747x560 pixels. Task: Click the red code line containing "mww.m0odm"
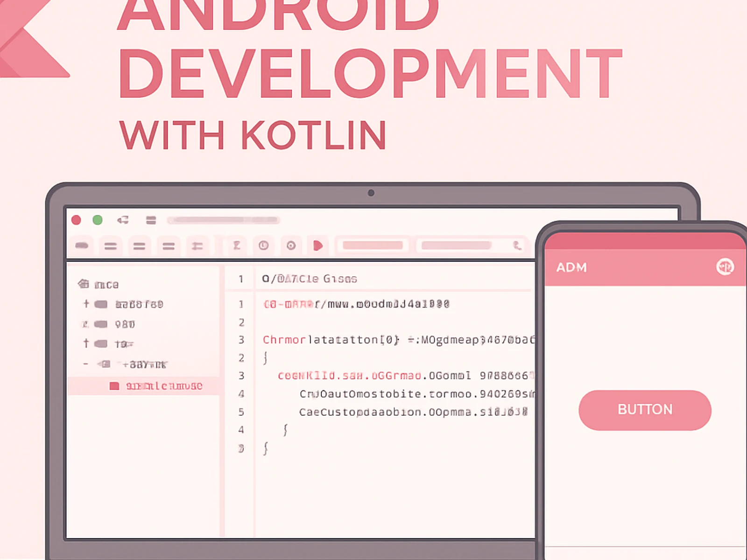coord(356,304)
